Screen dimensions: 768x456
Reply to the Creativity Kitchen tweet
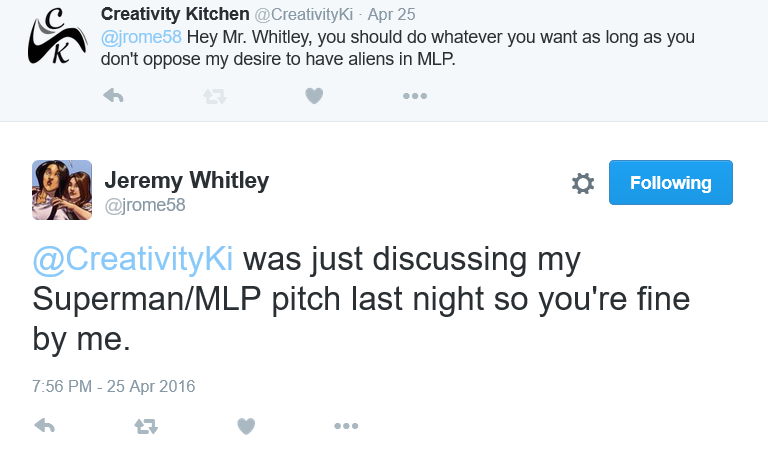click(x=113, y=96)
